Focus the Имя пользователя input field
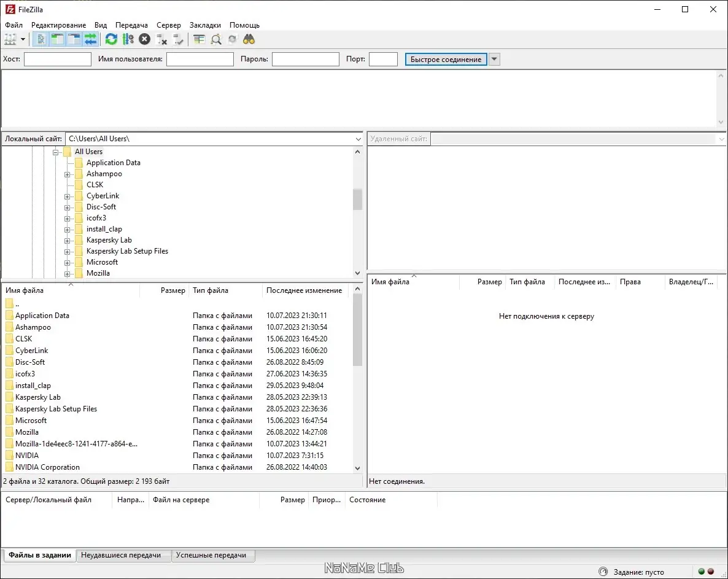This screenshot has height=579, width=728. 200,59
